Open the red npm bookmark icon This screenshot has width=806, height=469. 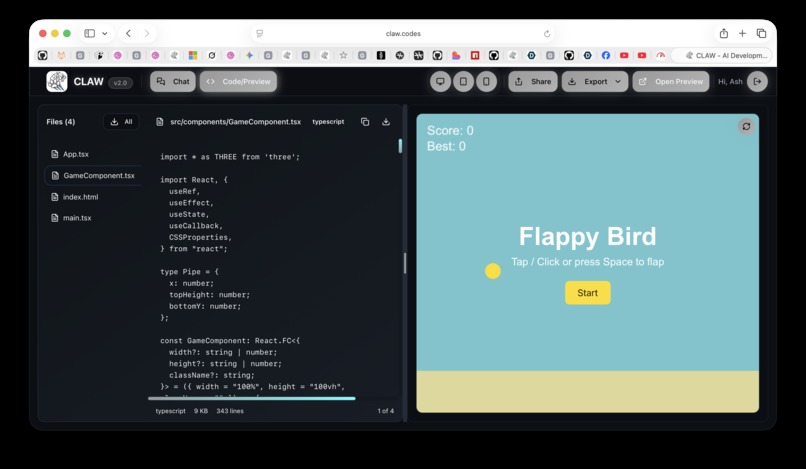(475, 56)
